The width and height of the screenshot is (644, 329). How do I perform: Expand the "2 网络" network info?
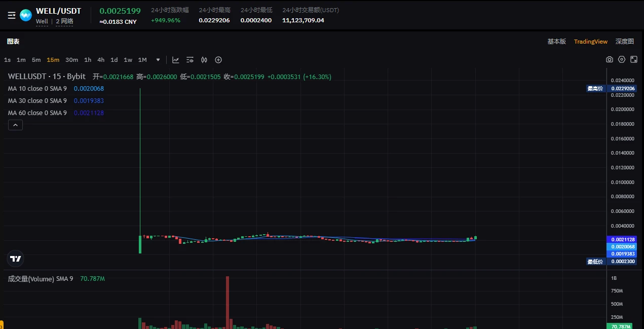coord(64,21)
